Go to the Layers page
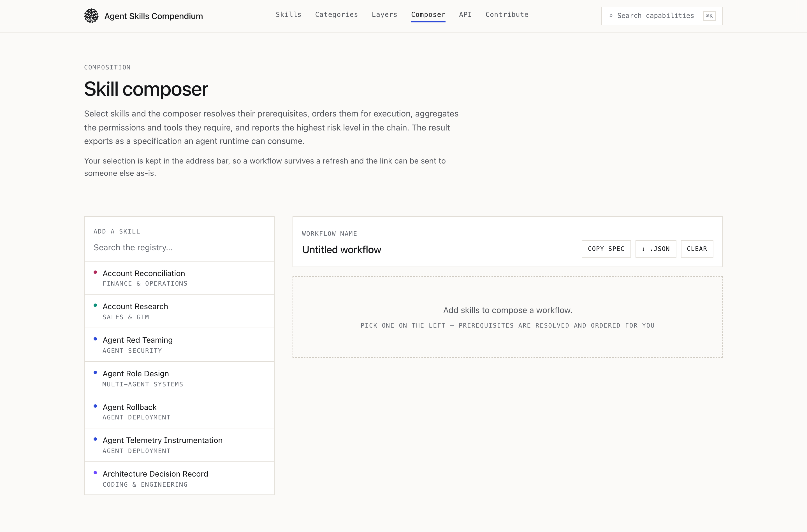The image size is (807, 532). pos(384,15)
